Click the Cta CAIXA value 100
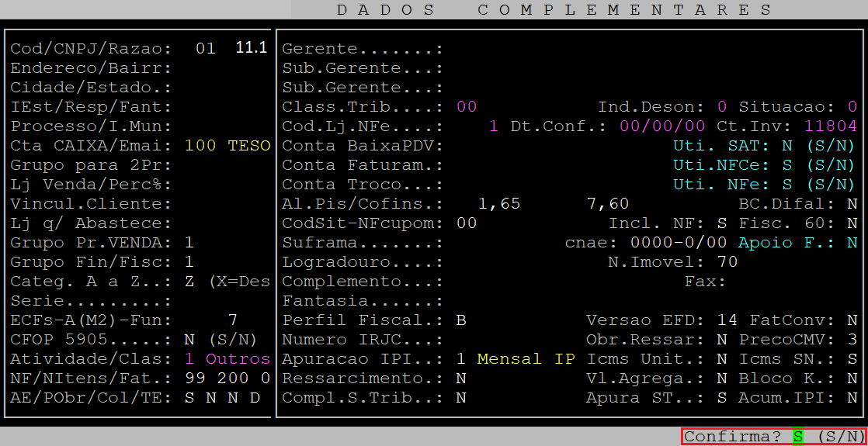 (x=200, y=146)
